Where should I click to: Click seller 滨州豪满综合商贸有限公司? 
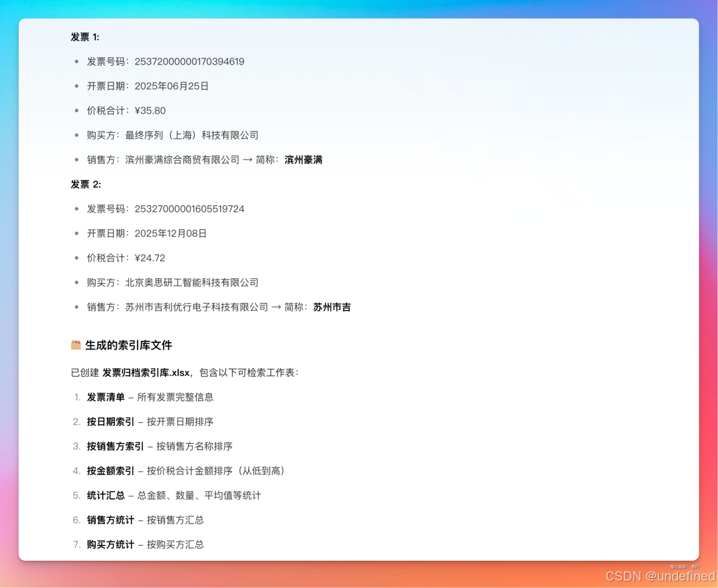182,159
